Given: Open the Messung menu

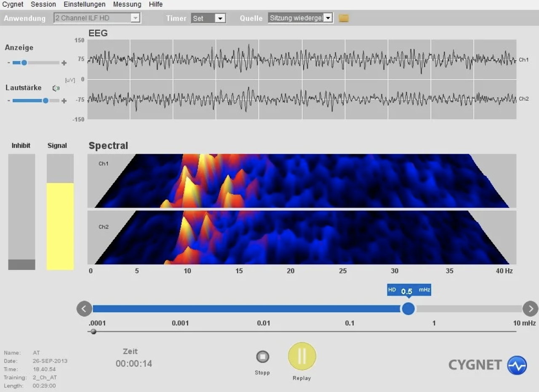Looking at the screenshot, I should pyautogui.click(x=127, y=4).
